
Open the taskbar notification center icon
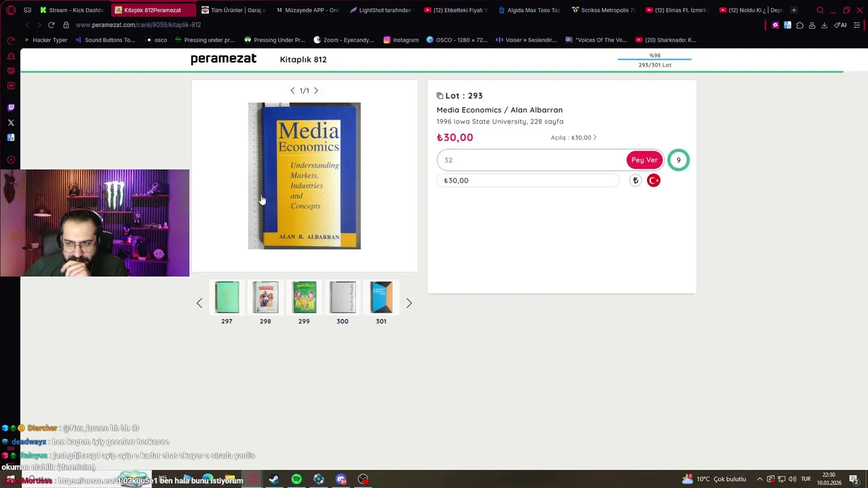(856, 479)
